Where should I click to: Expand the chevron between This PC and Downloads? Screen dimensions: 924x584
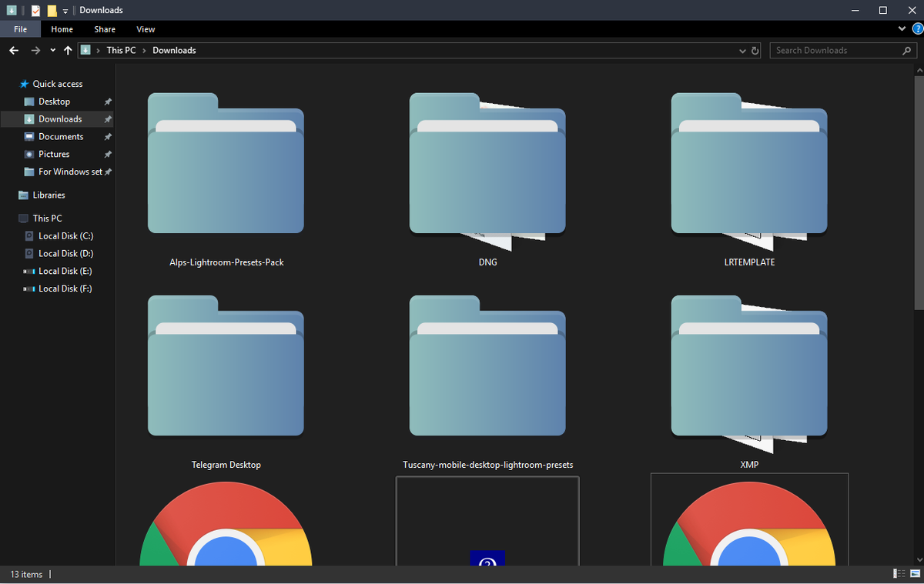tap(145, 50)
